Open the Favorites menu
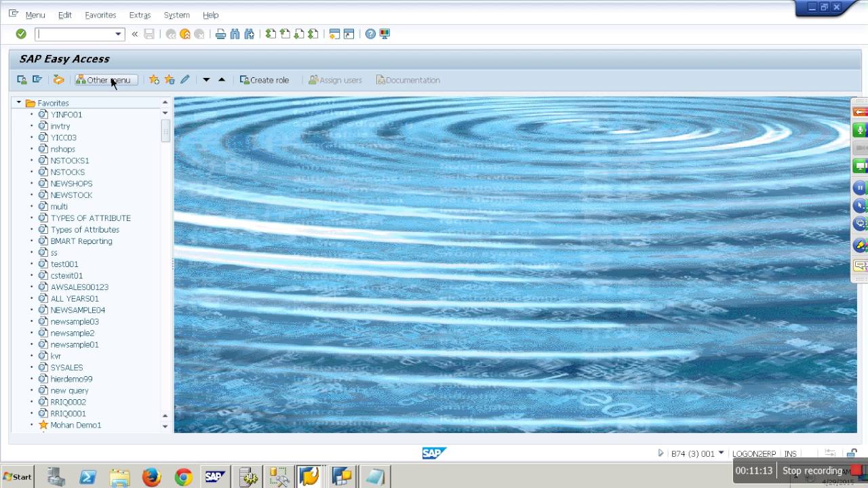The height and width of the screenshot is (488, 868). (100, 15)
